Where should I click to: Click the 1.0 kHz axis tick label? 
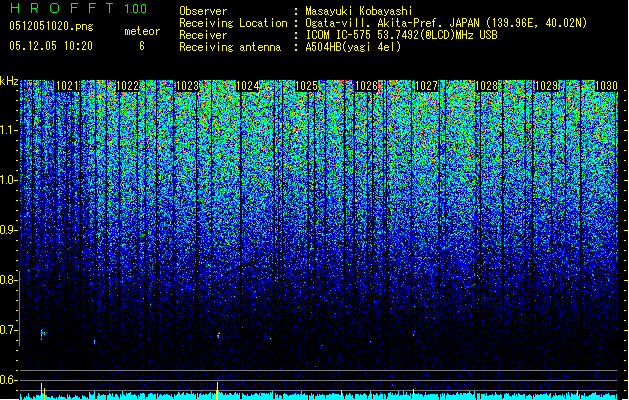(9, 180)
